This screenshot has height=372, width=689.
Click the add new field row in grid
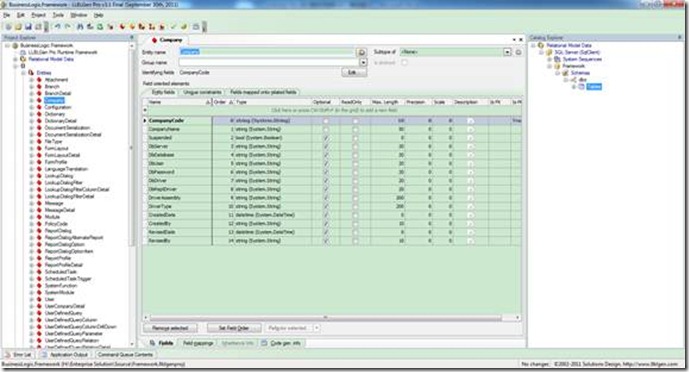(333, 110)
